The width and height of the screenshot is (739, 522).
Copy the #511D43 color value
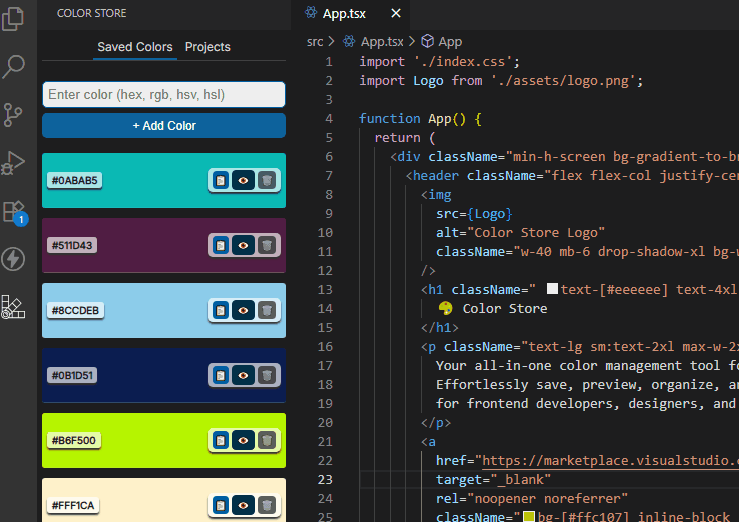[x=221, y=245]
